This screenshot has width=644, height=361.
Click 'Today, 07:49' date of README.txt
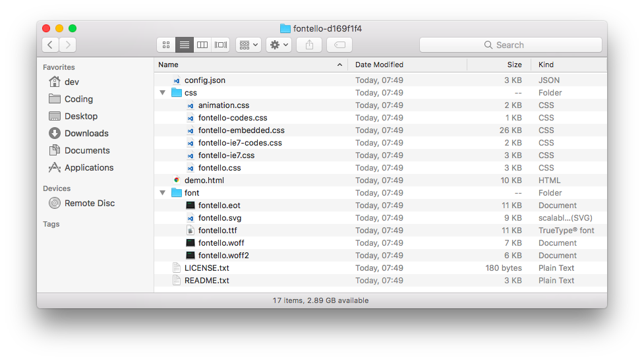click(379, 281)
